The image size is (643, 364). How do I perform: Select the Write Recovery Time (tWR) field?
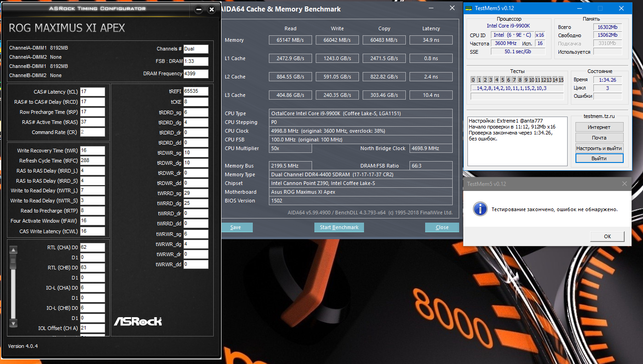click(x=92, y=151)
